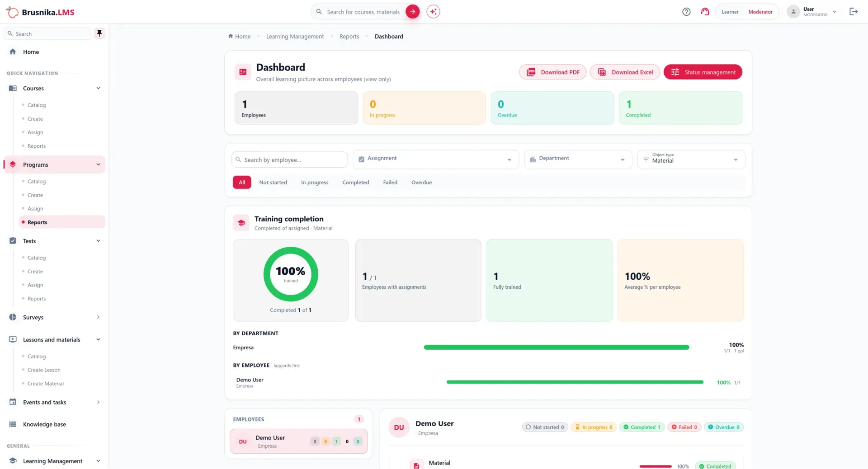The image size is (868, 469).
Task: Switch to Moderator role
Action: tap(760, 12)
